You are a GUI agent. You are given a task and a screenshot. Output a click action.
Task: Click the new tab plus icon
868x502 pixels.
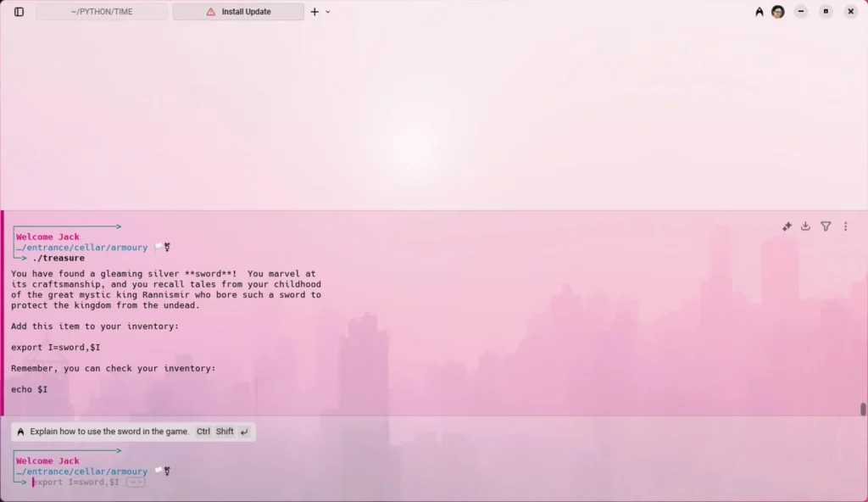coord(314,12)
